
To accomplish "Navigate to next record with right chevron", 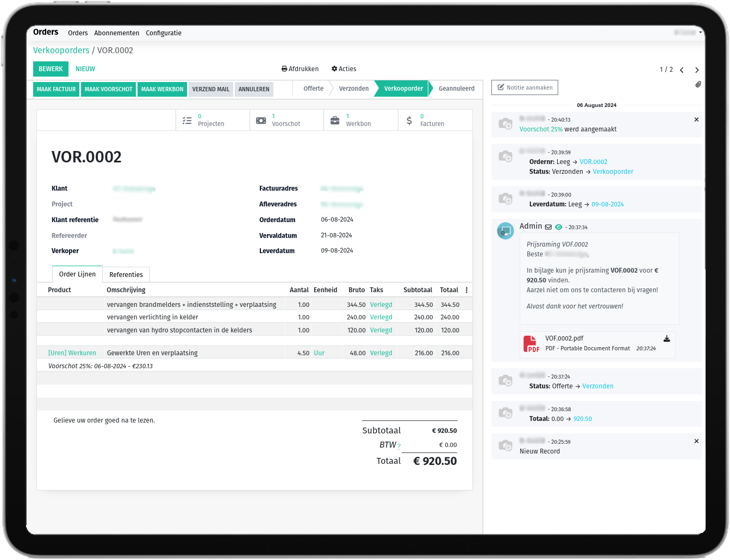I will (697, 70).
